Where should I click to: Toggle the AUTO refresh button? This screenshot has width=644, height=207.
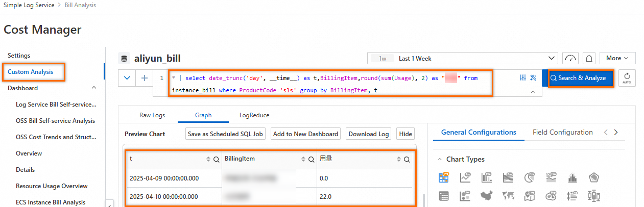coord(627,78)
